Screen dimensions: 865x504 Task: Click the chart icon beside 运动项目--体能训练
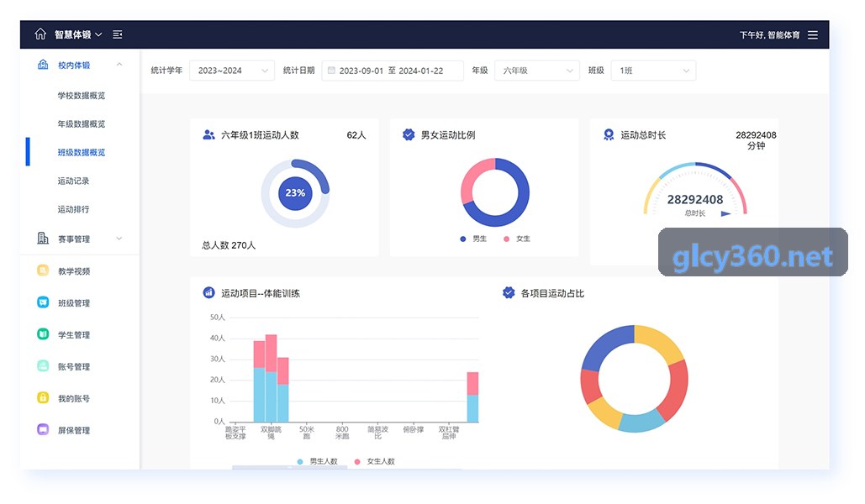tap(208, 293)
